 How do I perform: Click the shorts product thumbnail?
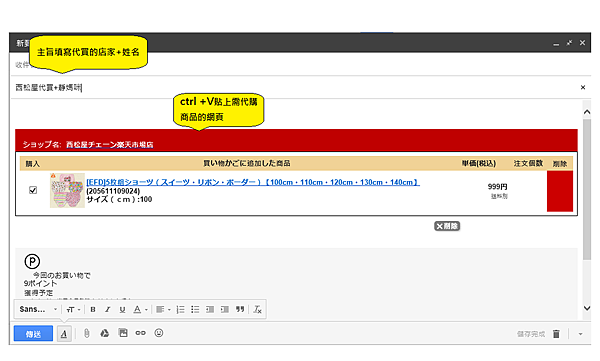pos(67,190)
